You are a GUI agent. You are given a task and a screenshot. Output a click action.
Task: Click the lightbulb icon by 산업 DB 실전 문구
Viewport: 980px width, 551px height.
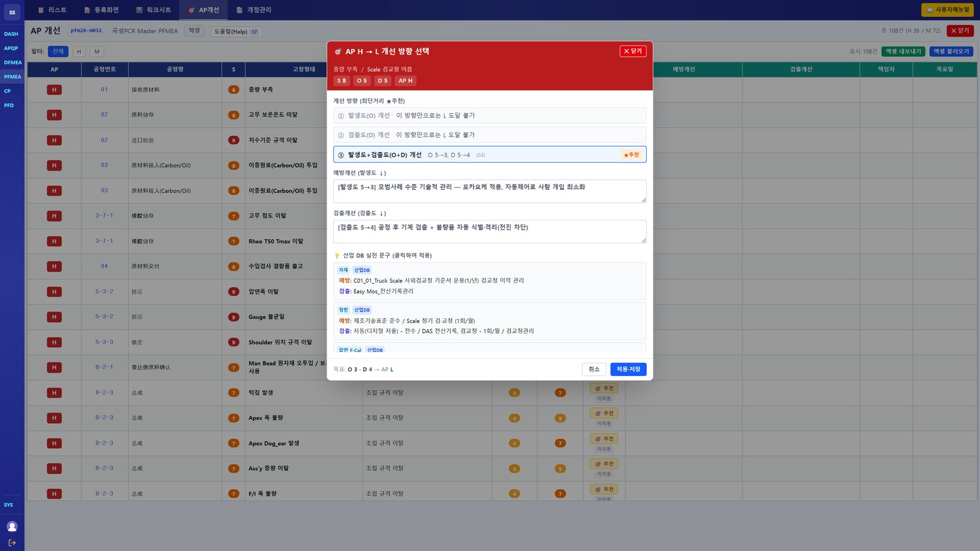click(337, 256)
